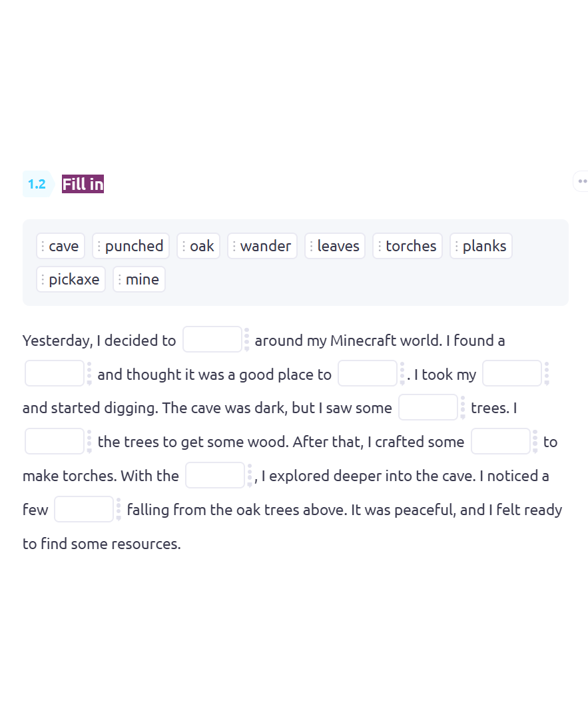This screenshot has height=727, width=588.
Task: Pick the 'oak' word chip
Action: click(x=198, y=246)
